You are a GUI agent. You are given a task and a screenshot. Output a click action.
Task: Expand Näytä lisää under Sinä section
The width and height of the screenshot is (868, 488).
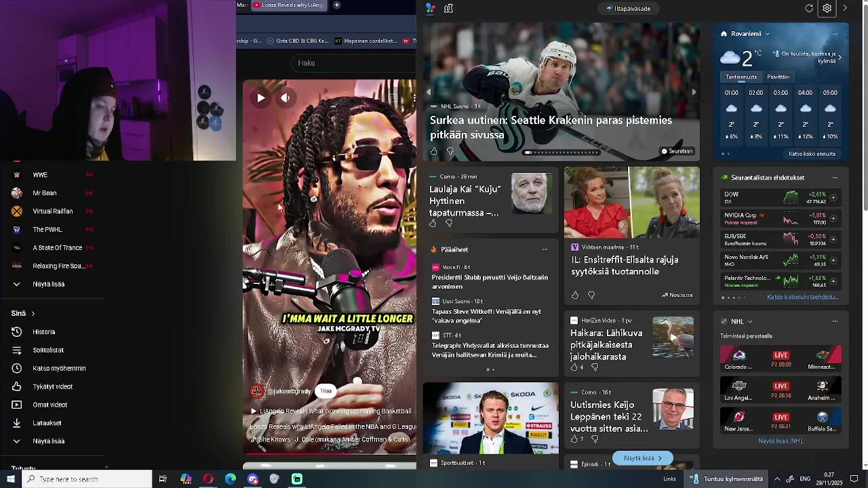[x=48, y=441]
